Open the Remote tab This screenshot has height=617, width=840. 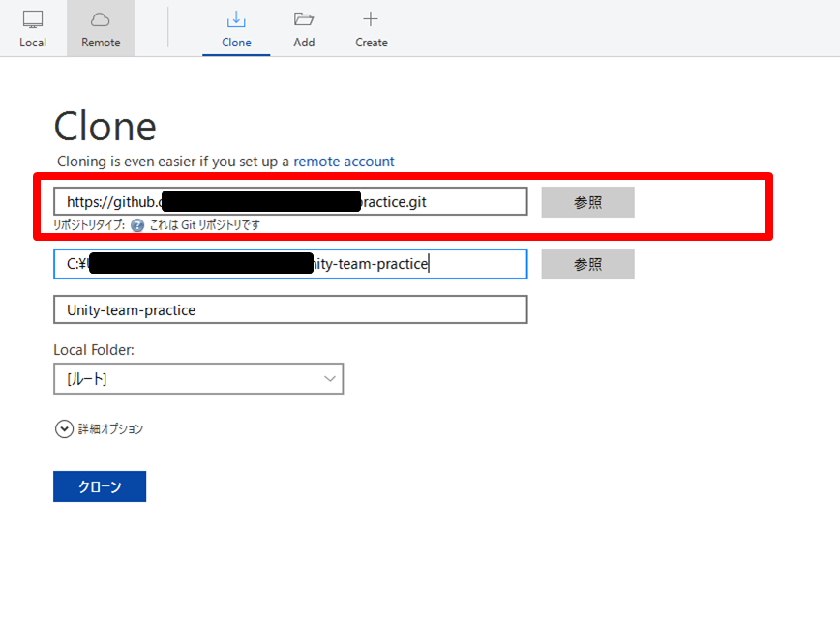click(101, 28)
